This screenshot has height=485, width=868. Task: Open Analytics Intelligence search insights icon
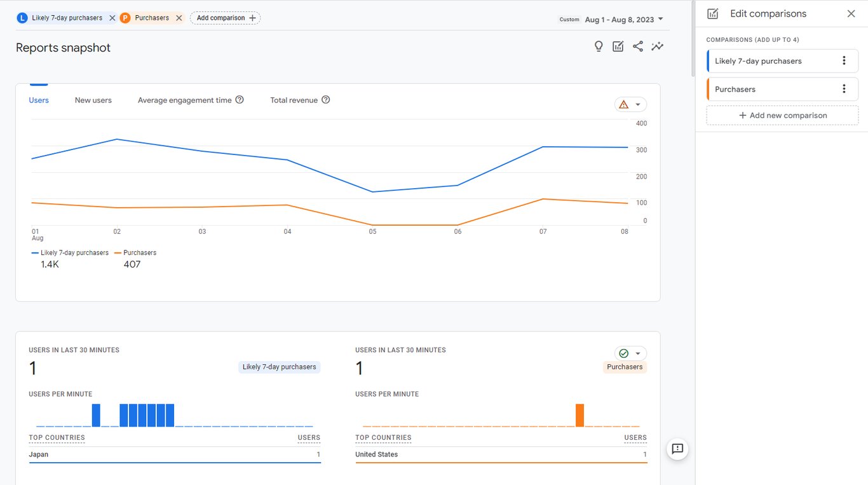click(657, 46)
